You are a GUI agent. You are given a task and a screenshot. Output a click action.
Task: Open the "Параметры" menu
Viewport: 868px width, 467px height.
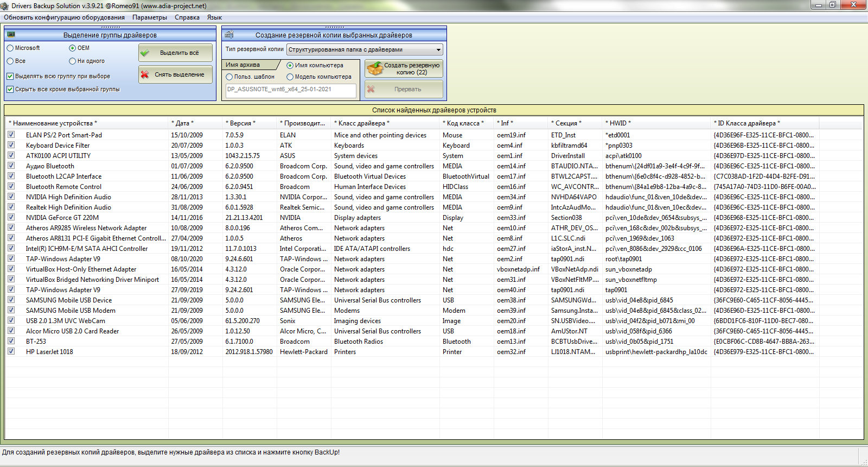[x=149, y=17]
